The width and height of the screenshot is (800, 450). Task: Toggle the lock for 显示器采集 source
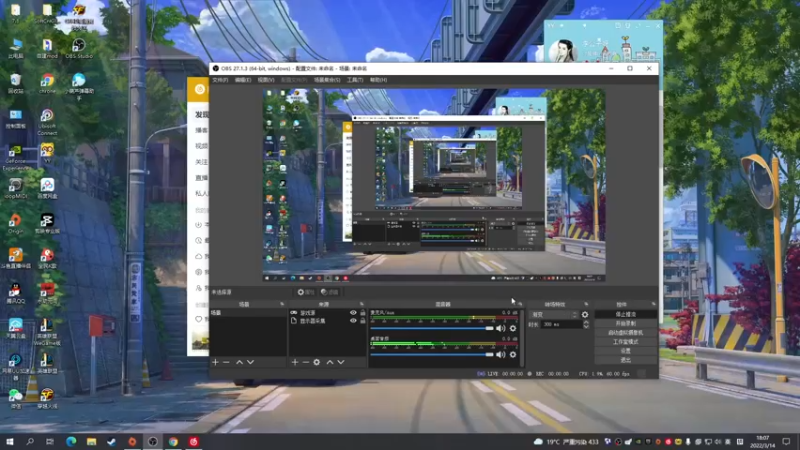363,321
